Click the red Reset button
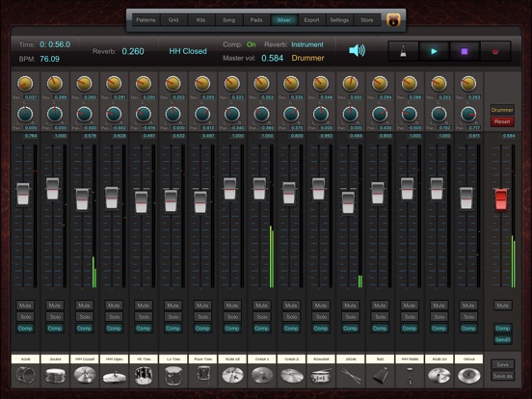Image resolution: width=532 pixels, height=399 pixels. 502,121
